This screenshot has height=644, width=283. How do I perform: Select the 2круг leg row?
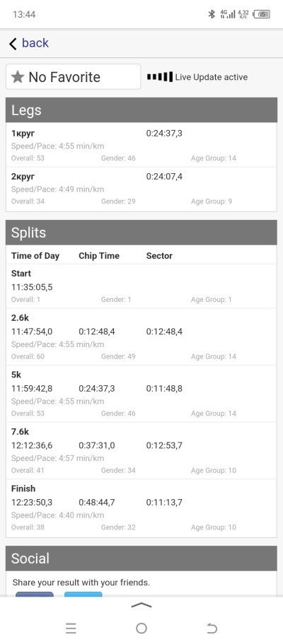(141, 189)
